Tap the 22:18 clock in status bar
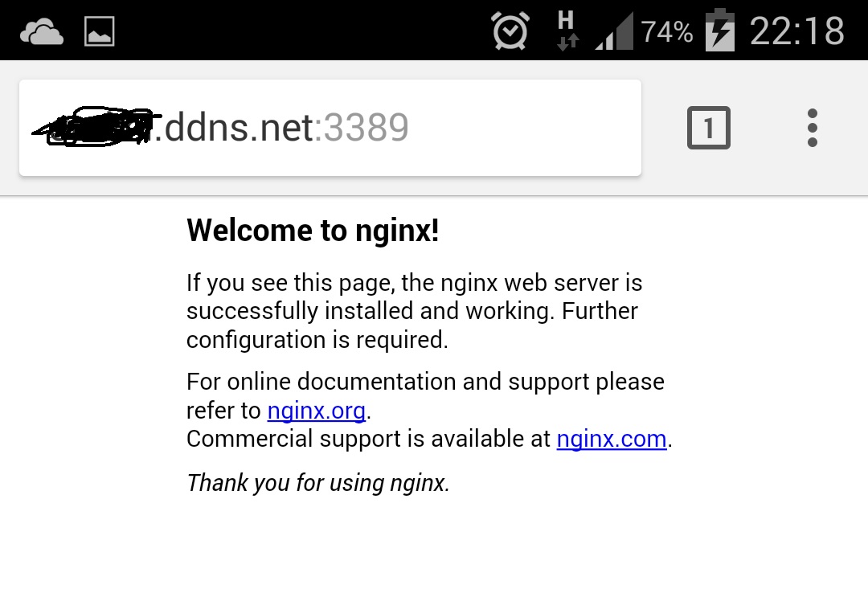The width and height of the screenshot is (868, 593). (797, 31)
